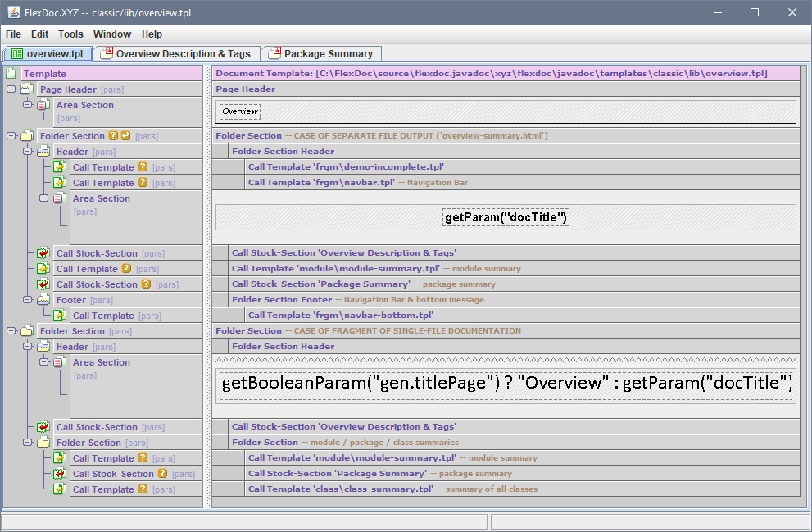Collapse the nested Folder Section near bottom
Image resolution: width=812 pixels, height=532 pixels.
pyautogui.click(x=27, y=443)
